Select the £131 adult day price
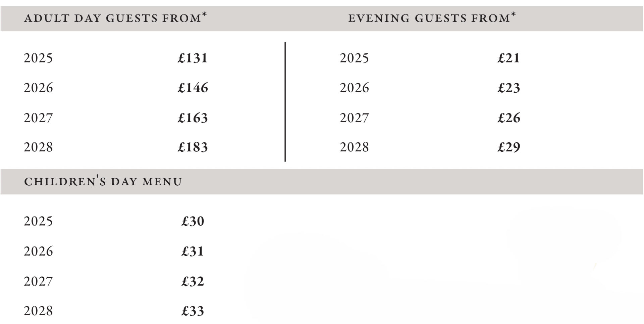This screenshot has height=324, width=644. click(x=193, y=58)
